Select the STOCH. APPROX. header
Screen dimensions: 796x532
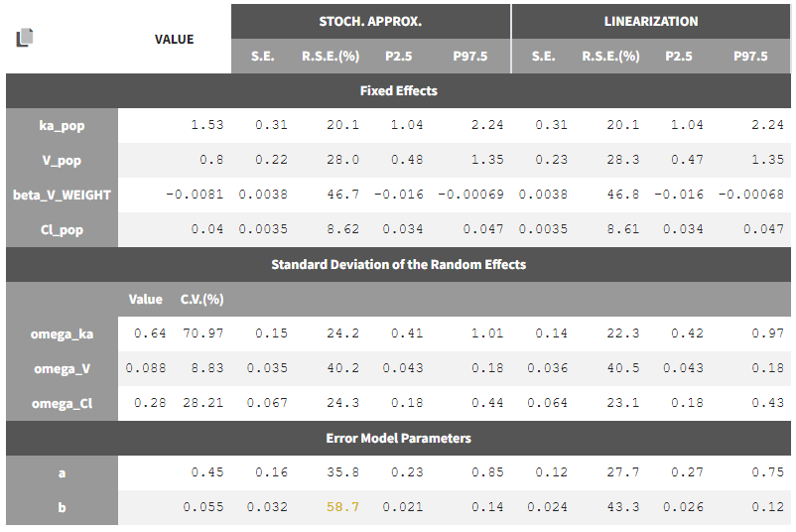pyautogui.click(x=371, y=21)
